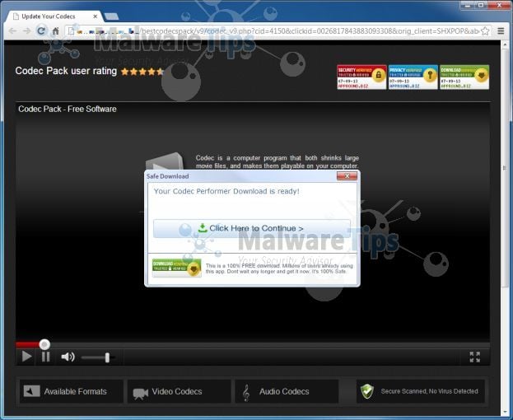The image size is (513, 420).
Task: Bookmark this page with the star icon
Action: point(486,31)
